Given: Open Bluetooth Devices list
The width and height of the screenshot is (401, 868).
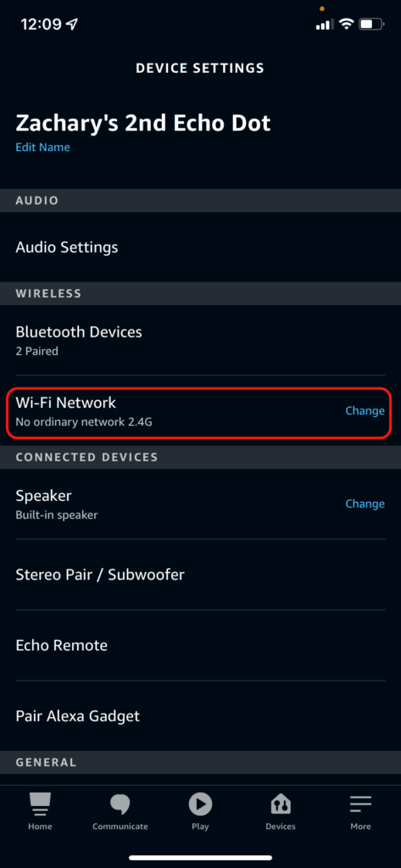Looking at the screenshot, I should (x=200, y=340).
